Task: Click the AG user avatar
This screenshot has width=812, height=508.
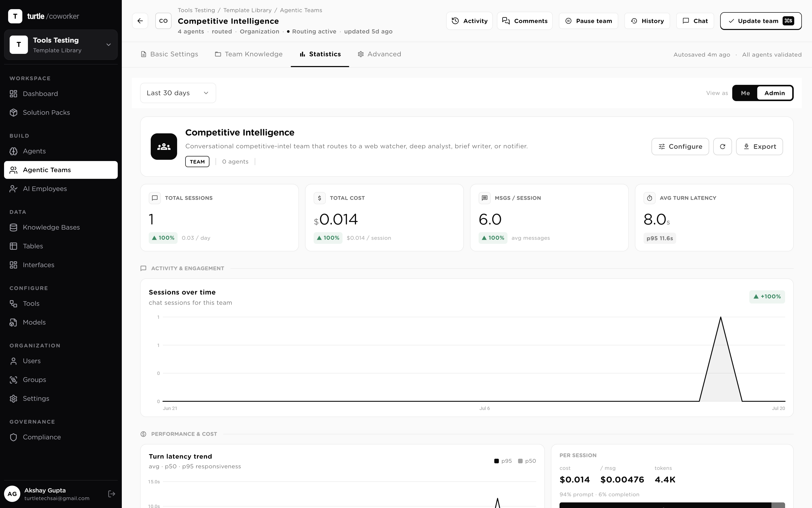Action: [12, 494]
